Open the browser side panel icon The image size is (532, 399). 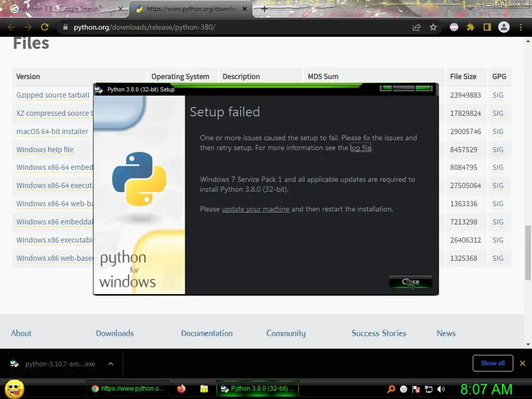(487, 27)
